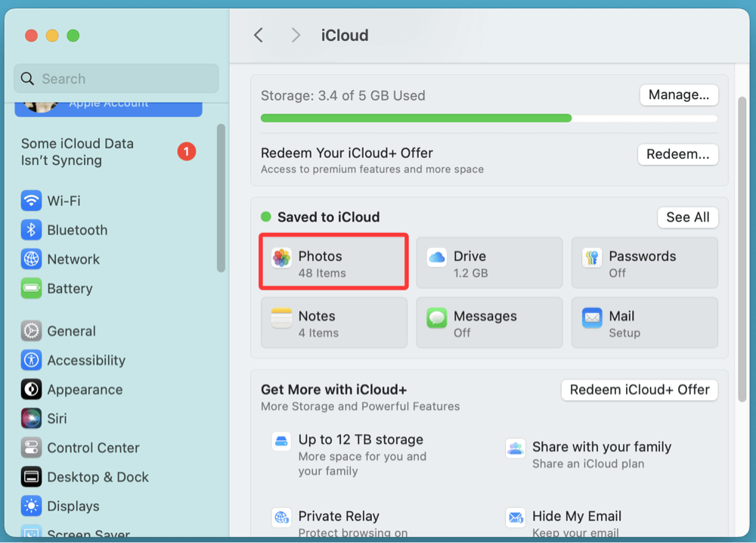Click the Private Relay globe icon

(281, 517)
